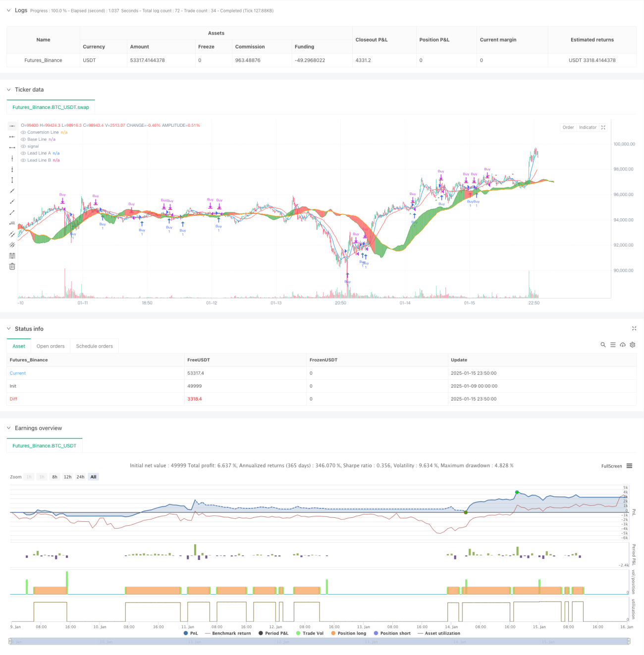The height and width of the screenshot is (655, 644).
Task: Select the trash delete-drawings tool
Action: coord(12,266)
